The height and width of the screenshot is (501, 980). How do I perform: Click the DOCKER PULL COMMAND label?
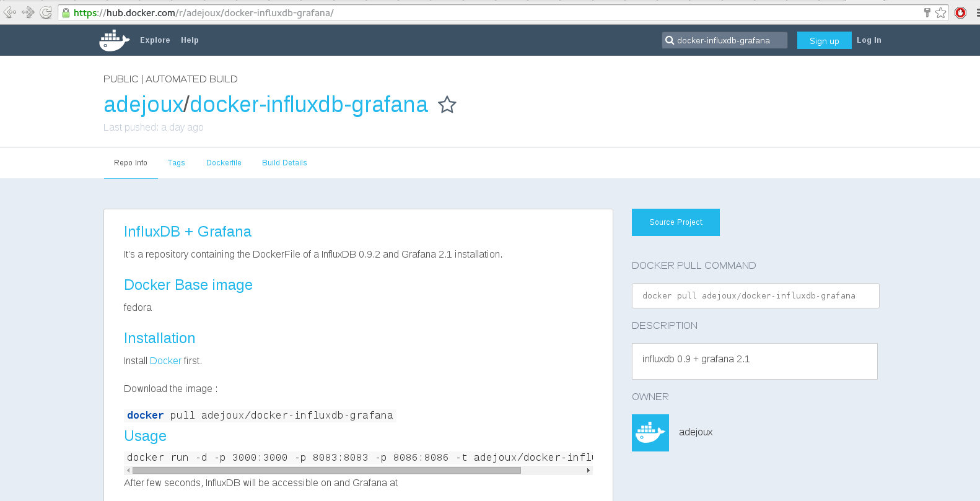click(x=694, y=266)
